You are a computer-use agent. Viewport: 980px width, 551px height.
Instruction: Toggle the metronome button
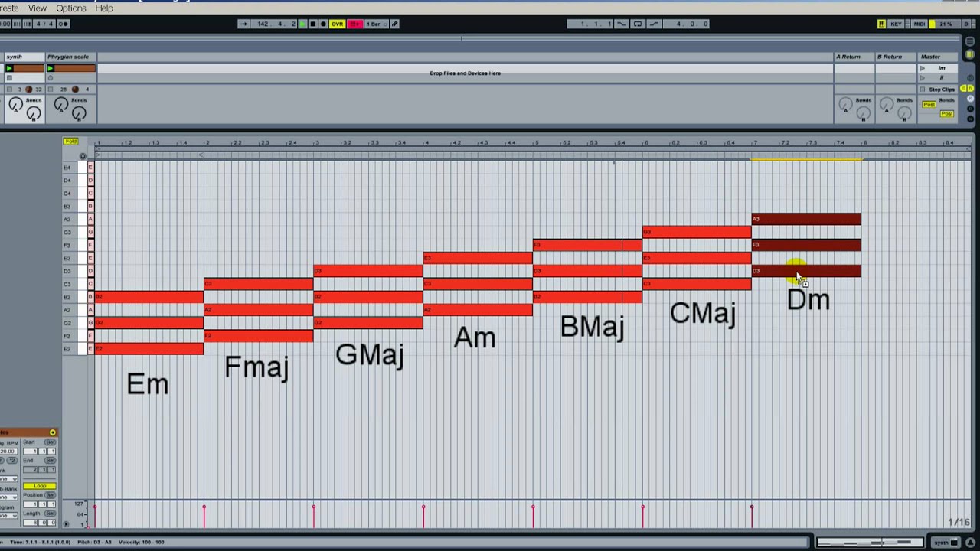click(x=63, y=24)
